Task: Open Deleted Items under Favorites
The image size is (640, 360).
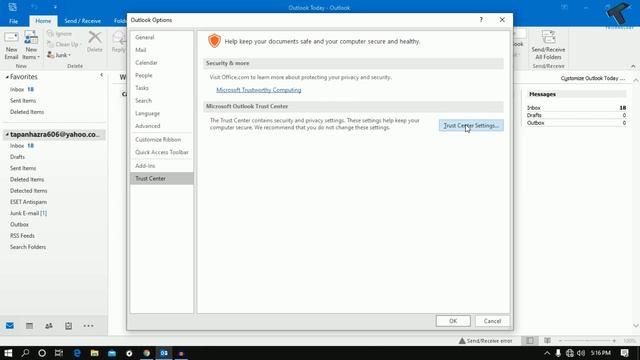Action: pyautogui.click(x=27, y=112)
